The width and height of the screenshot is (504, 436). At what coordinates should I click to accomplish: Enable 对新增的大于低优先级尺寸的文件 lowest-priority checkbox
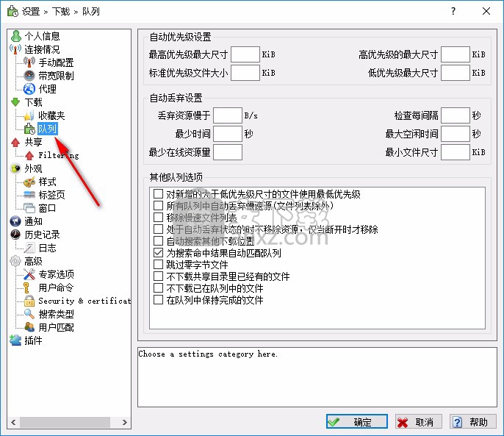pyautogui.click(x=158, y=193)
